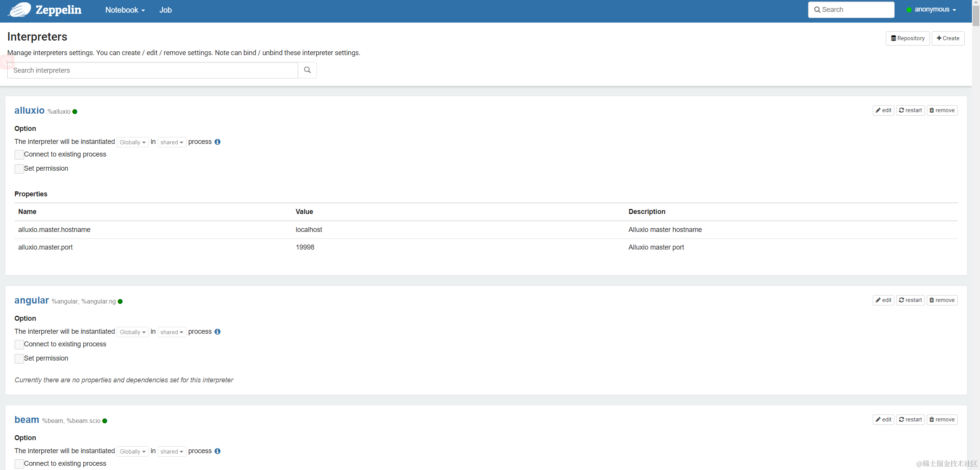
Task: Restart the alluxio interpreter
Action: click(x=910, y=110)
